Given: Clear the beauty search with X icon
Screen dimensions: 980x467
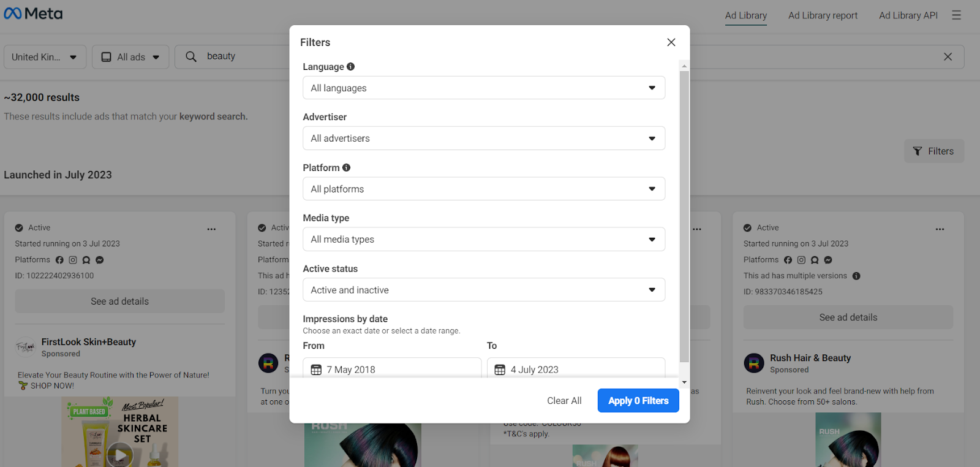Looking at the screenshot, I should (x=948, y=56).
